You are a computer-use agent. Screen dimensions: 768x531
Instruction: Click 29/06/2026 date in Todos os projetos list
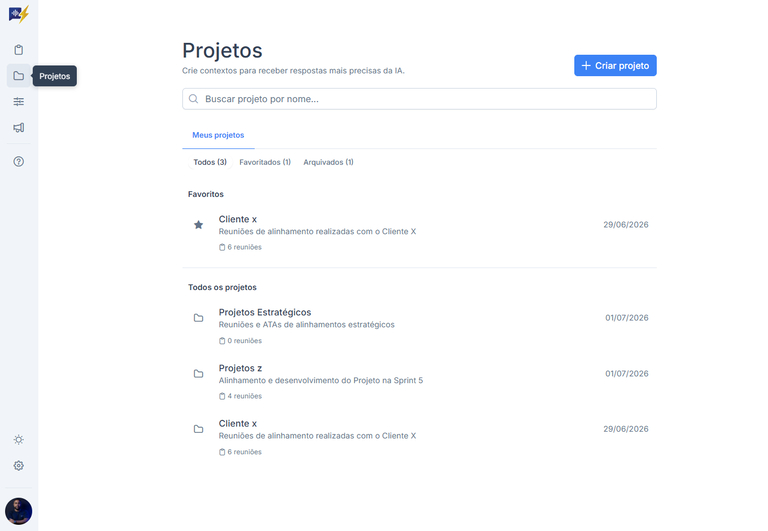[625, 429]
